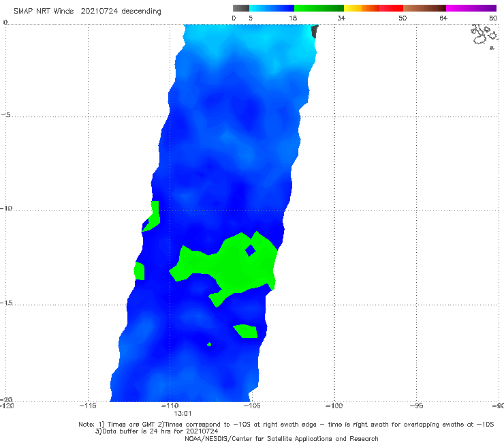This screenshot has width=504, height=443.
Task: Click the tiny green dot near -17 latitude
Action: 209,344
